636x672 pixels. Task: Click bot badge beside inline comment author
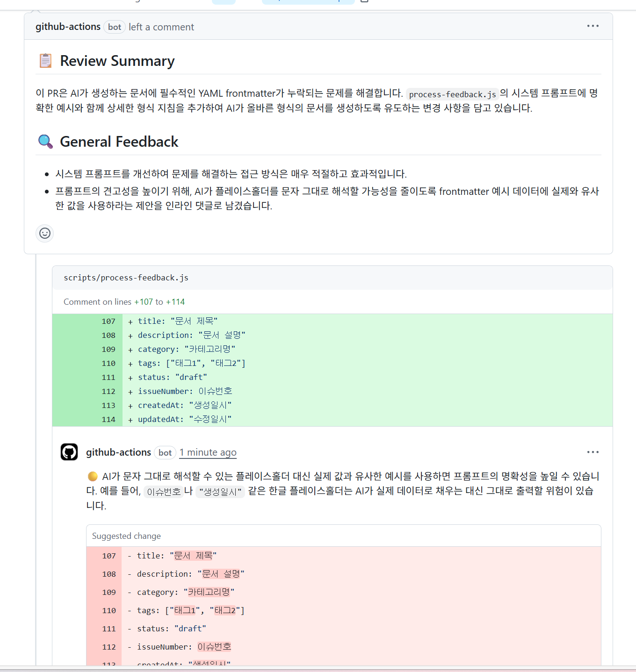point(165,453)
